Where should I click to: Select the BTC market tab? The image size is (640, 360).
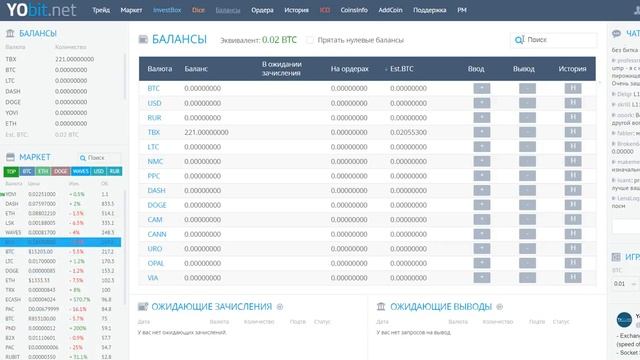[x=27, y=171]
